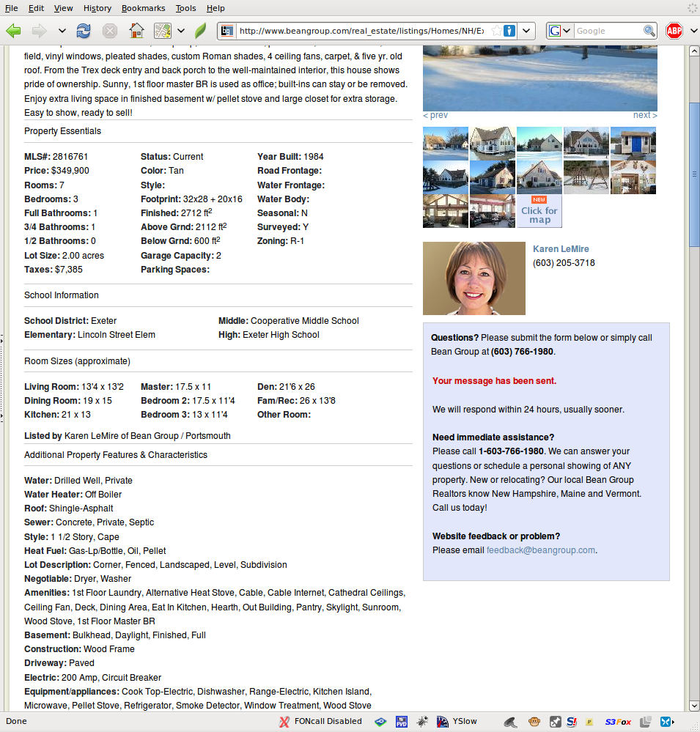Click the Adblock Plus ABP icon
Viewport: 700px width, 732px height.
pos(674,31)
